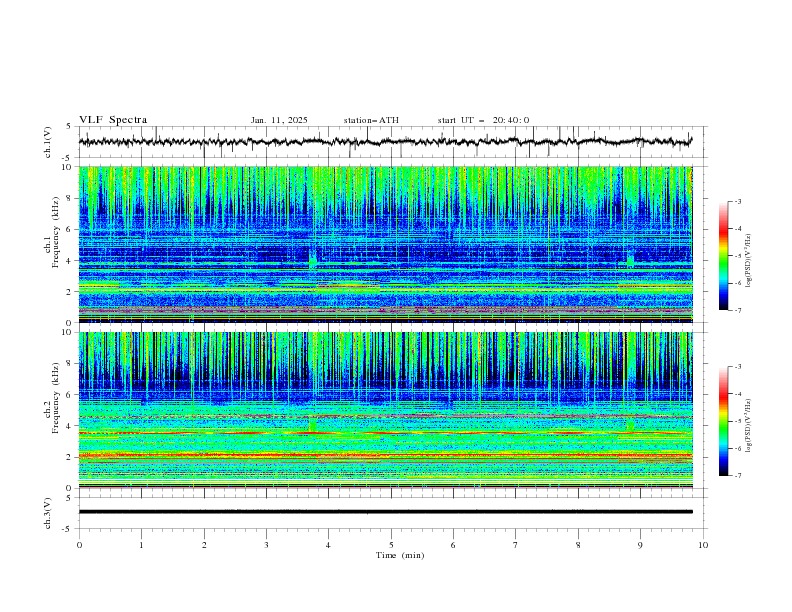Click the 'station=ATH' label
The width and height of the screenshot is (792, 612).
pyautogui.click(x=371, y=120)
